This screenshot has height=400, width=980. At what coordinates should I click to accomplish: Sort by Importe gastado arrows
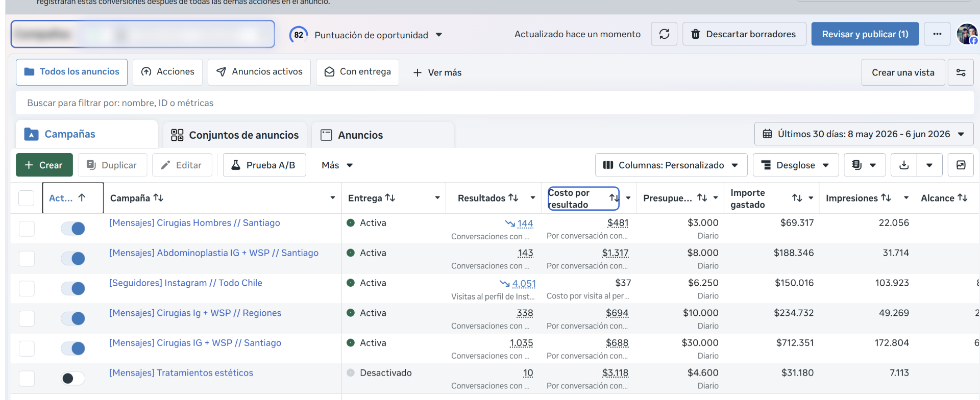[x=797, y=198]
